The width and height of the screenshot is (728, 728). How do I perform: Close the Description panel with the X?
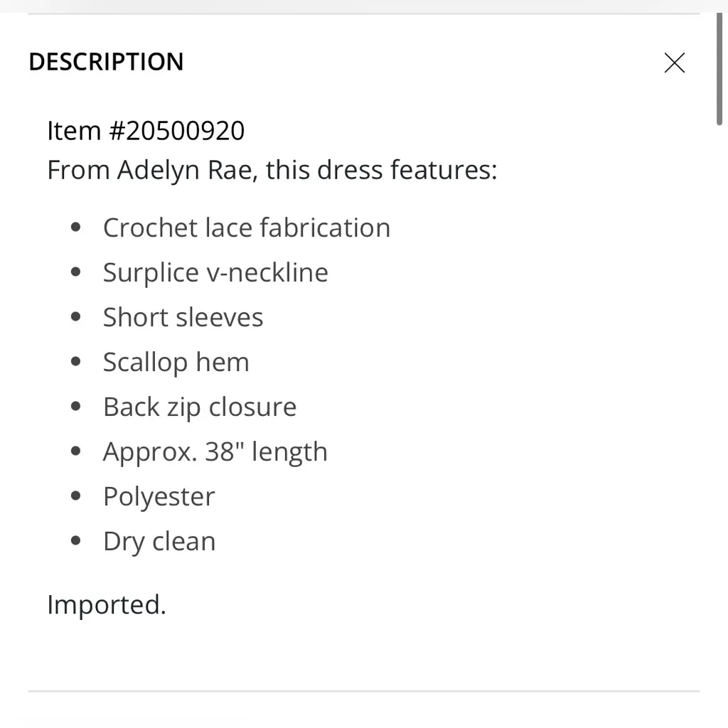(x=674, y=63)
